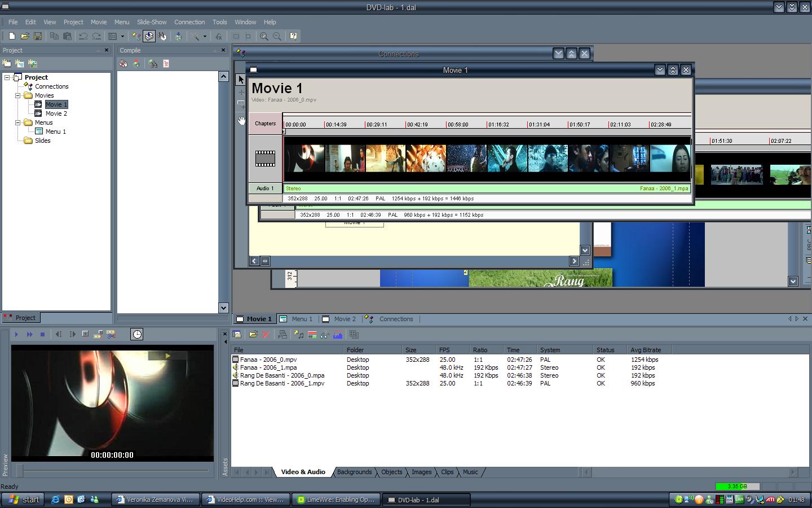Collapse the Menus folder in project tree

17,122
